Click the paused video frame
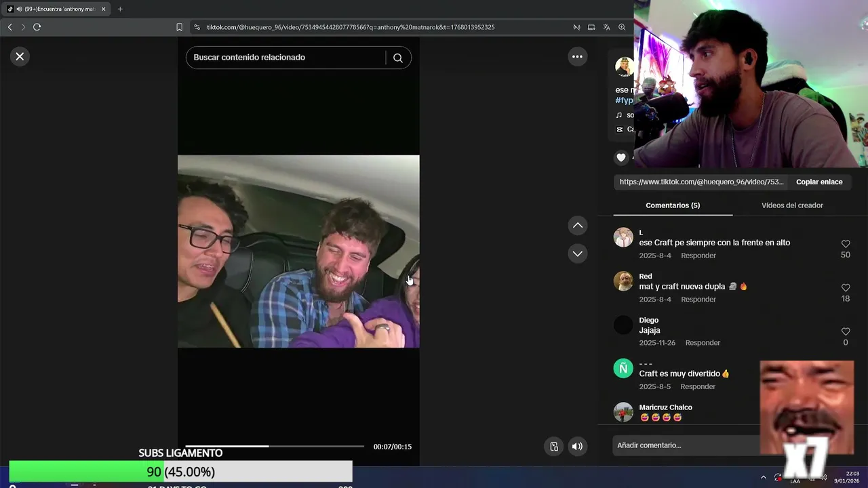Image resolution: width=868 pixels, height=488 pixels. point(298,251)
